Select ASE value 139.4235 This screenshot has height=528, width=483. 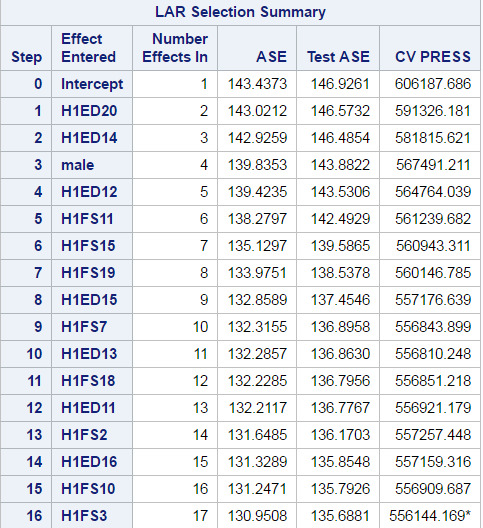click(257, 192)
